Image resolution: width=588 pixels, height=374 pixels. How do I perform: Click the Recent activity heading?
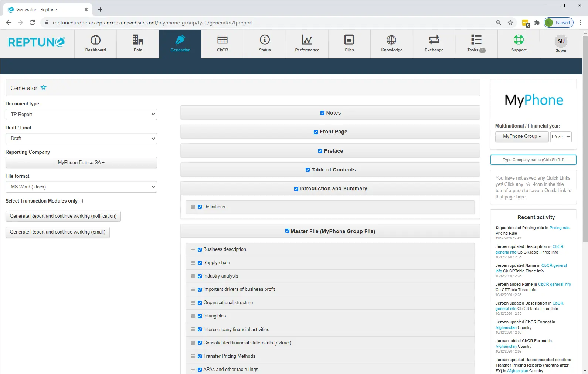536,218
